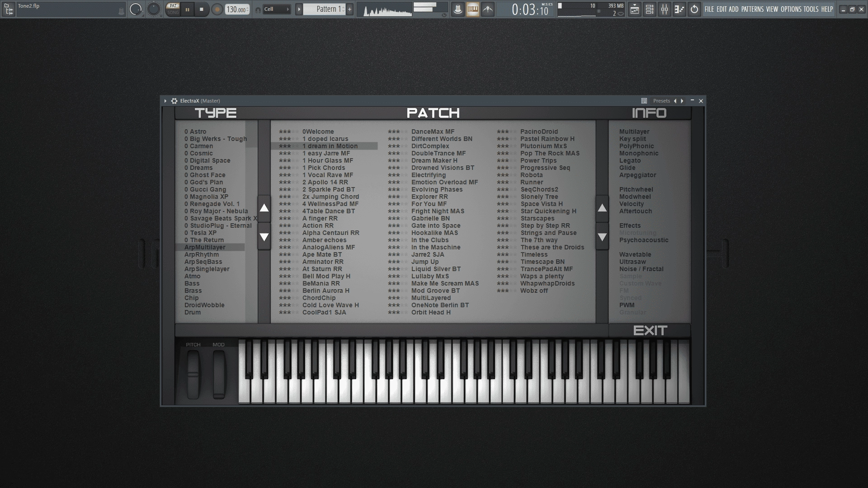Open the OPTIONS menu
The image size is (868, 488).
click(791, 9)
